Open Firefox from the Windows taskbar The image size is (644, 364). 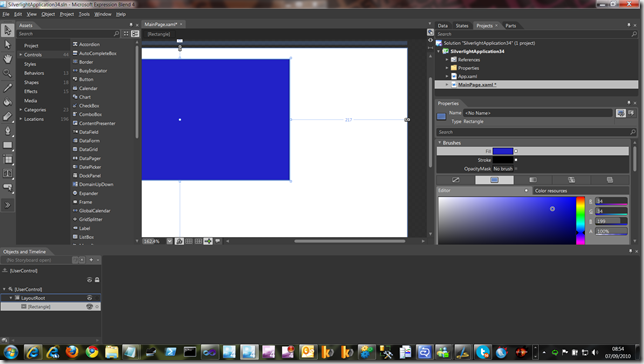[72, 352]
